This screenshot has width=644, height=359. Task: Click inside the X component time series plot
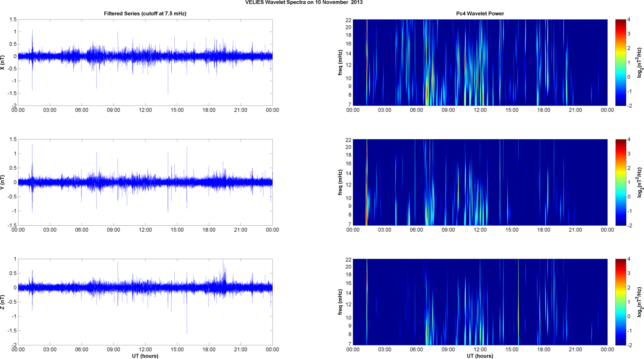pyautogui.click(x=145, y=62)
